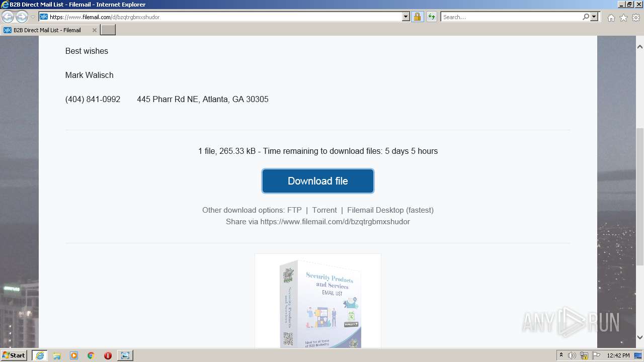The image size is (644, 362).
Task: Click the magnifier search icon
Action: [586, 17]
